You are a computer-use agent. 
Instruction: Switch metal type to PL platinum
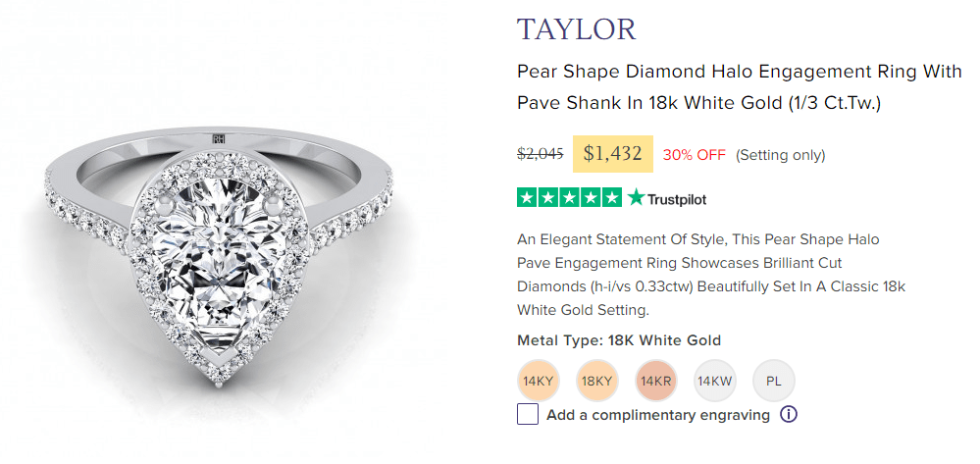774,382
